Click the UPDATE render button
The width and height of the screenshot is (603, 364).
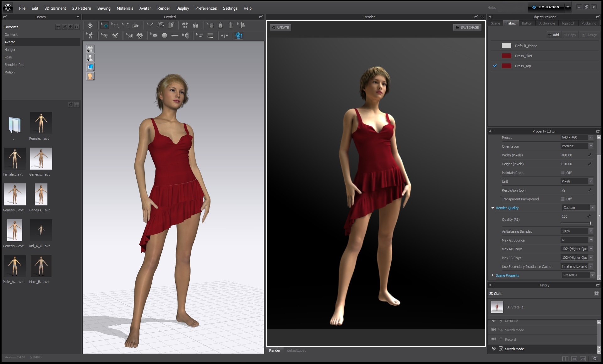coord(280,27)
